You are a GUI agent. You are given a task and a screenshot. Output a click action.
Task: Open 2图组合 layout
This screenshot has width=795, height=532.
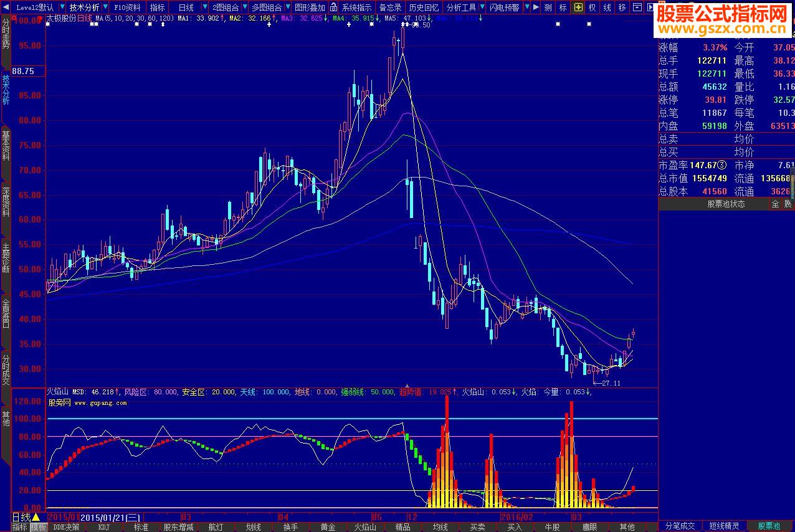[226, 7]
